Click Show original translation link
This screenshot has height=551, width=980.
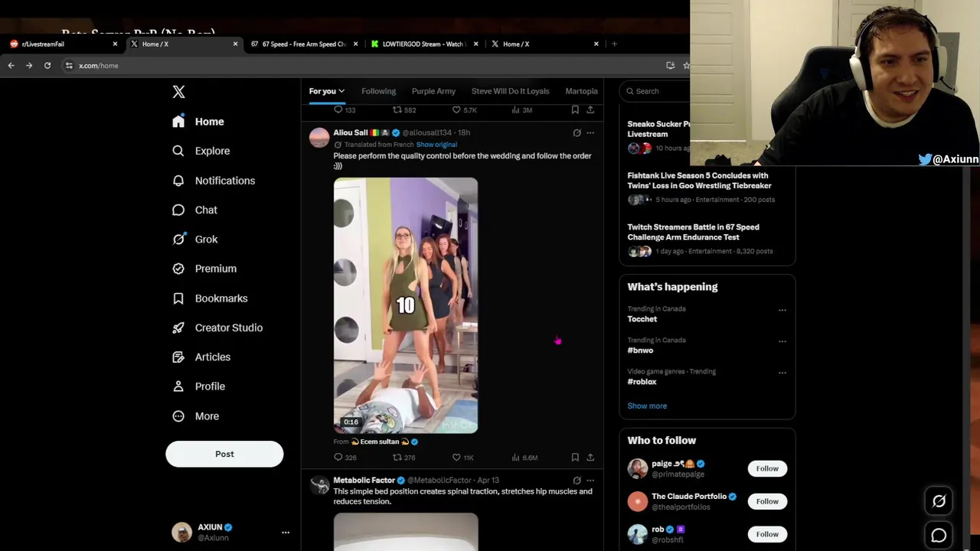coord(436,145)
